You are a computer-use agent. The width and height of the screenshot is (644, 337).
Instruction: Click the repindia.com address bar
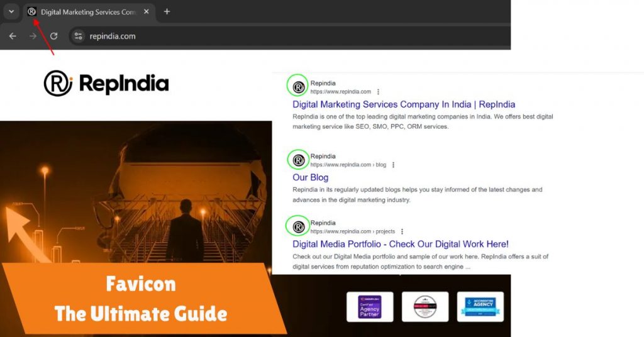(x=252, y=36)
